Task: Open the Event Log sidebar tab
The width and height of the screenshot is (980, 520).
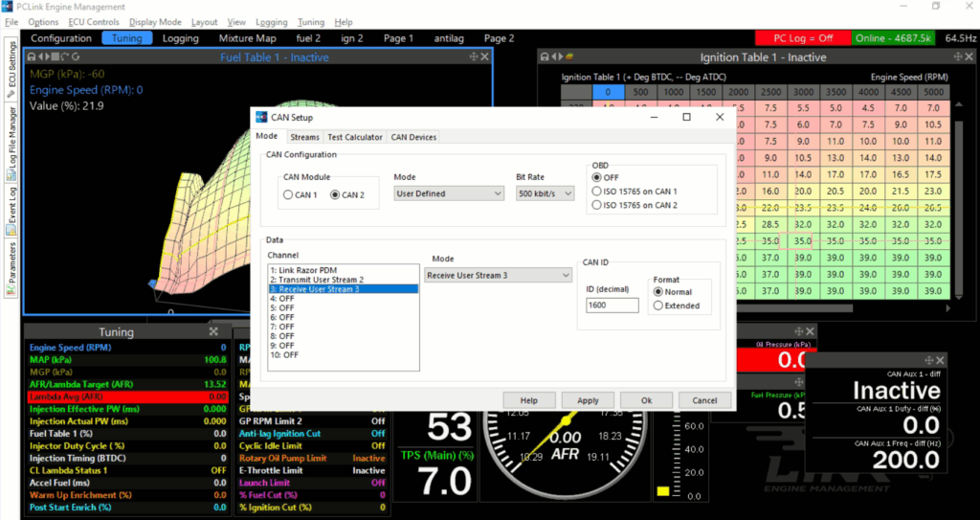Action: tap(11, 211)
